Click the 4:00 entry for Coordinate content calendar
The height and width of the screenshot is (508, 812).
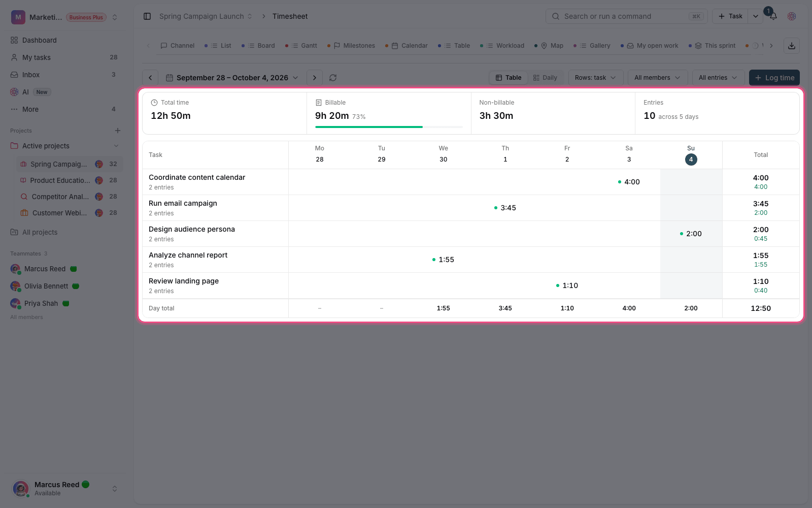coord(629,182)
